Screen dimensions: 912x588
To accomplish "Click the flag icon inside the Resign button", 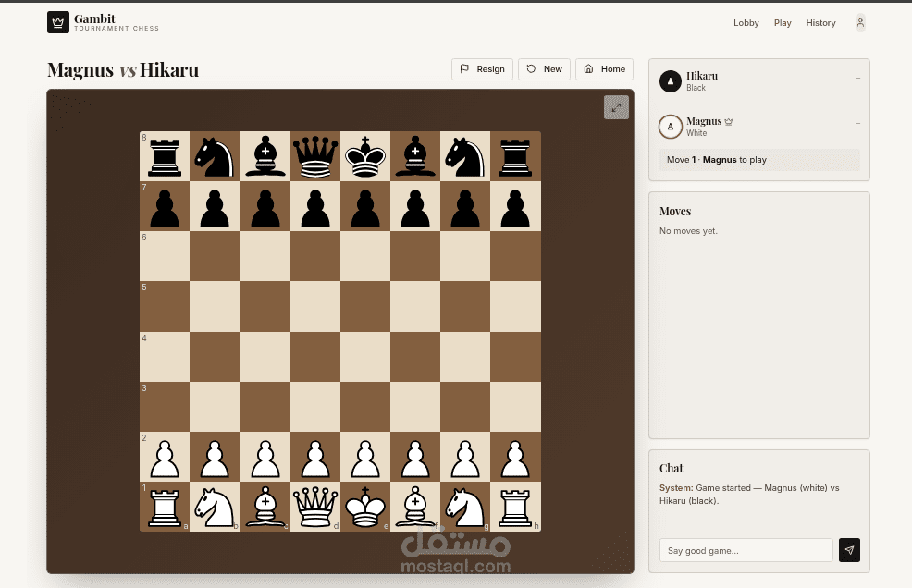I will point(465,68).
